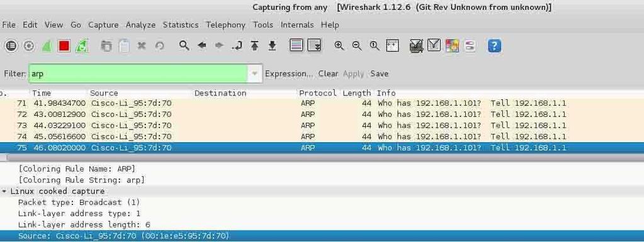Open capture filters dialog icon
644x242 pixels.
coord(417,46)
